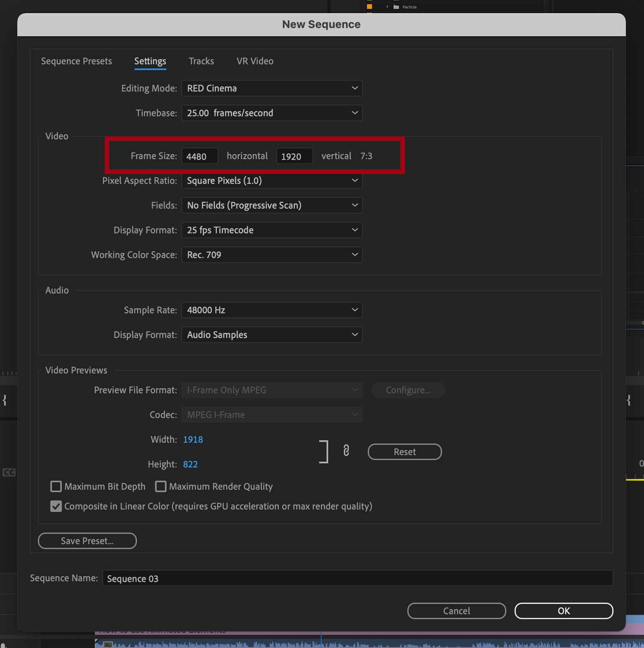
Task: Select the Settings tab
Action: [x=150, y=61]
